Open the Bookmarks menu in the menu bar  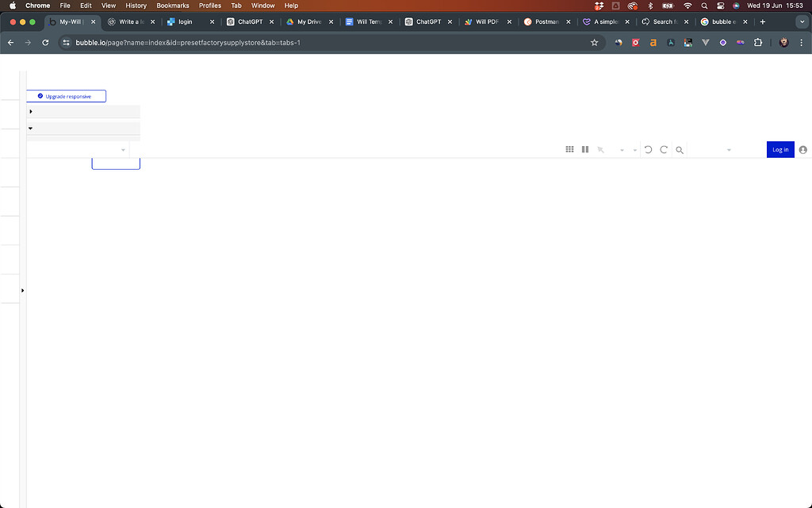172,6
